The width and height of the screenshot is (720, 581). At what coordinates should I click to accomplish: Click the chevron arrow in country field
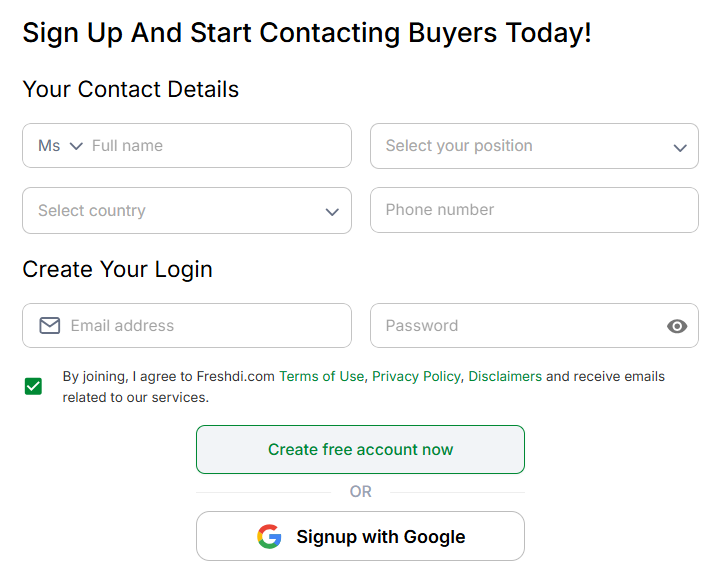point(332,212)
